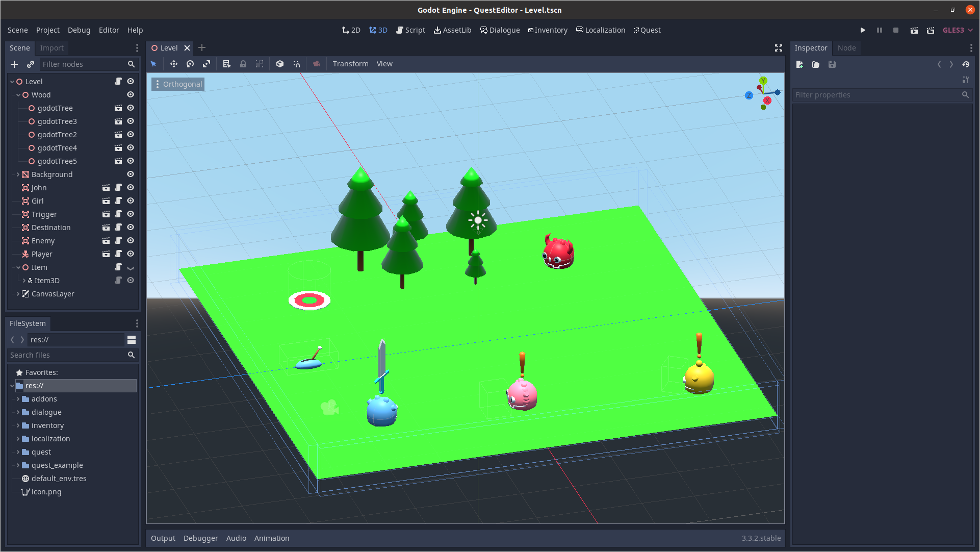Click the instance scene link icon
Viewport: 980px width, 552px height.
coord(31,64)
